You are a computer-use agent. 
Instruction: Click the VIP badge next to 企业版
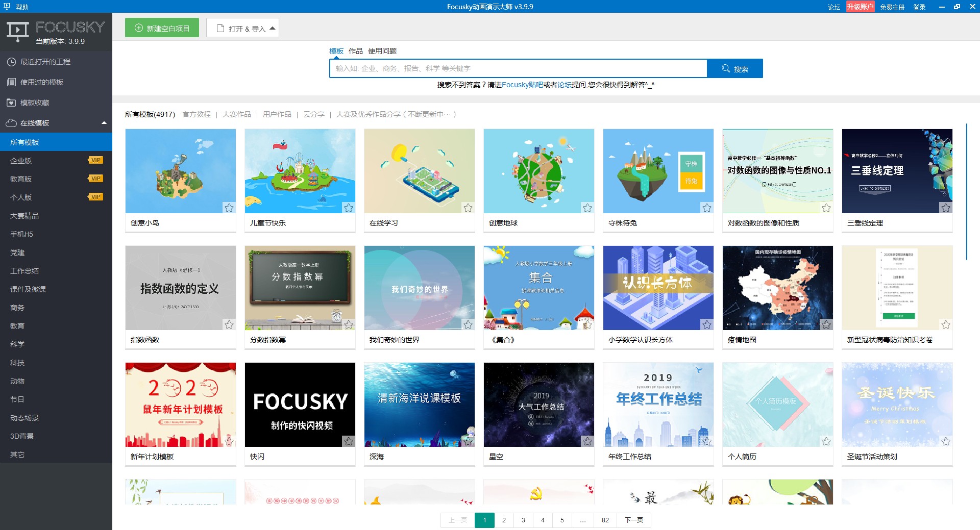coord(95,160)
